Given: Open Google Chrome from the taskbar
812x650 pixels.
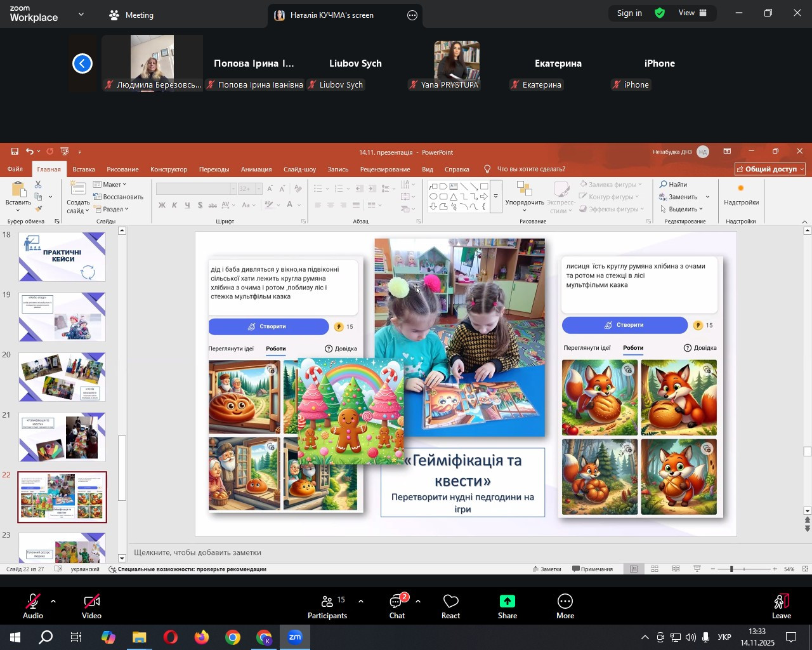Looking at the screenshot, I should coord(233,637).
